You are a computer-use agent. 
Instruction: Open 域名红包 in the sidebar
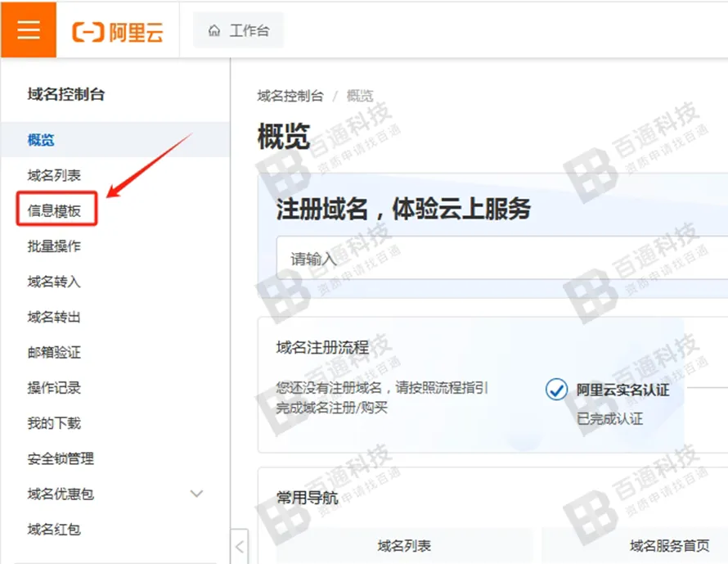(x=54, y=529)
